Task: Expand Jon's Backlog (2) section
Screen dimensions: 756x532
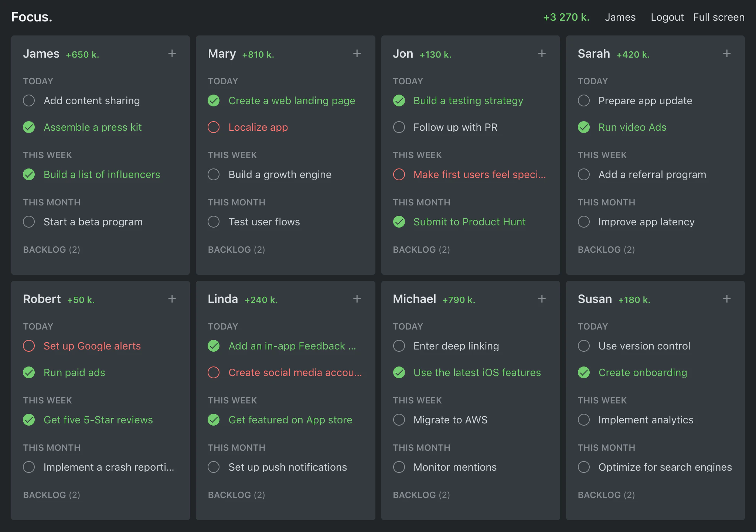Action: 421,250
